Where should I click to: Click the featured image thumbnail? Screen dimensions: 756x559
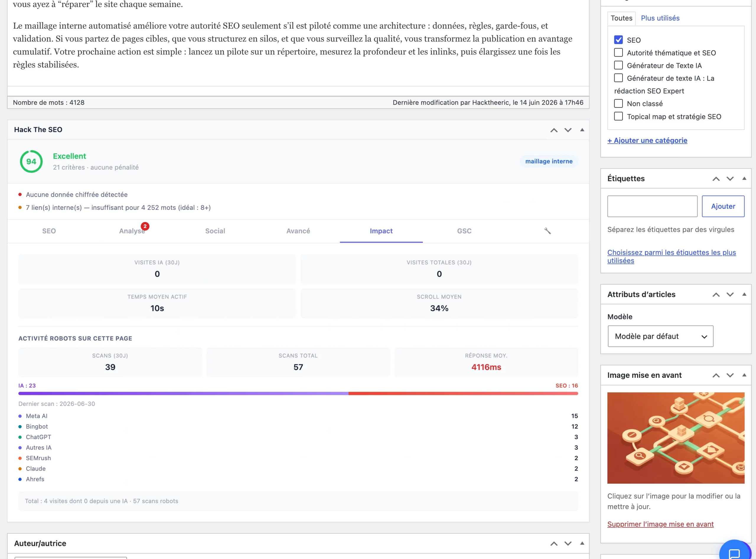coord(676,438)
